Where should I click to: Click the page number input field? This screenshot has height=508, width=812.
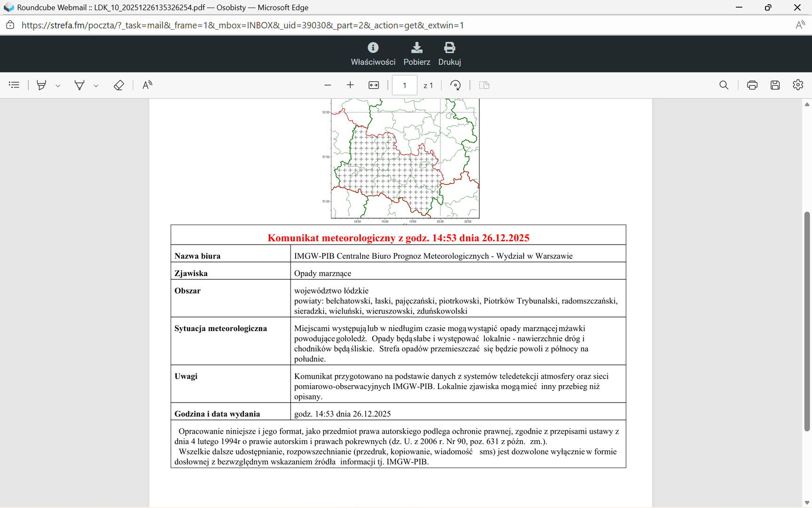[x=404, y=85]
